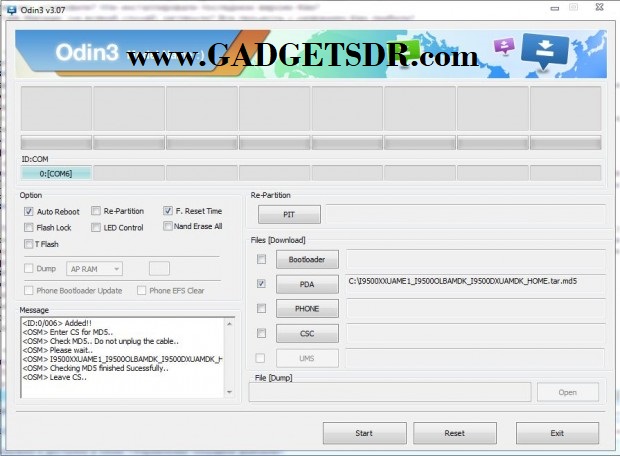The image size is (620, 456).
Task: Click the "<OSM> Enter CS for MD5.." log line
Action: pos(68,332)
